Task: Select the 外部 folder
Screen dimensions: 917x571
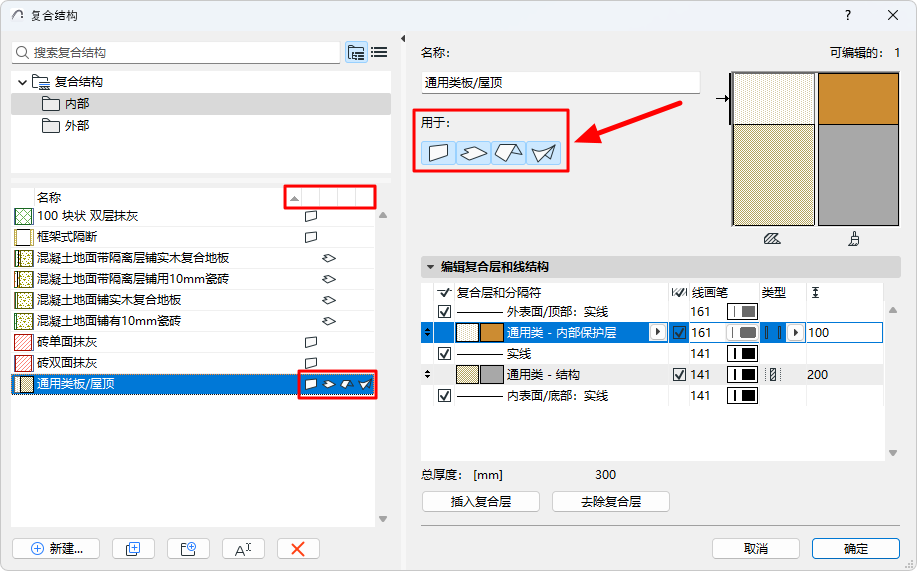Action: point(201,126)
